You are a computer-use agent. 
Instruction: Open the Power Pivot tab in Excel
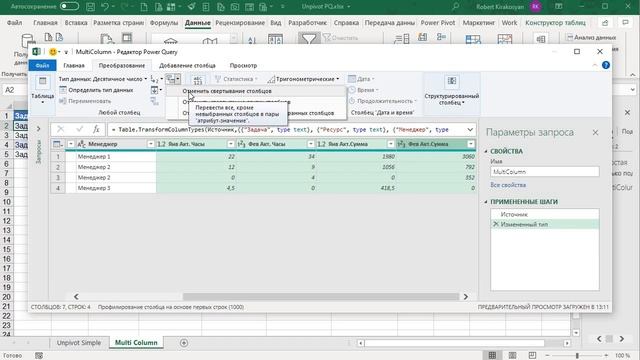click(438, 23)
